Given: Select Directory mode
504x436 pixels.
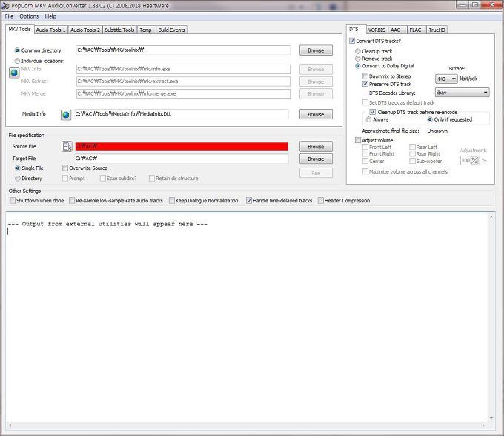Looking at the screenshot, I should click(x=18, y=179).
